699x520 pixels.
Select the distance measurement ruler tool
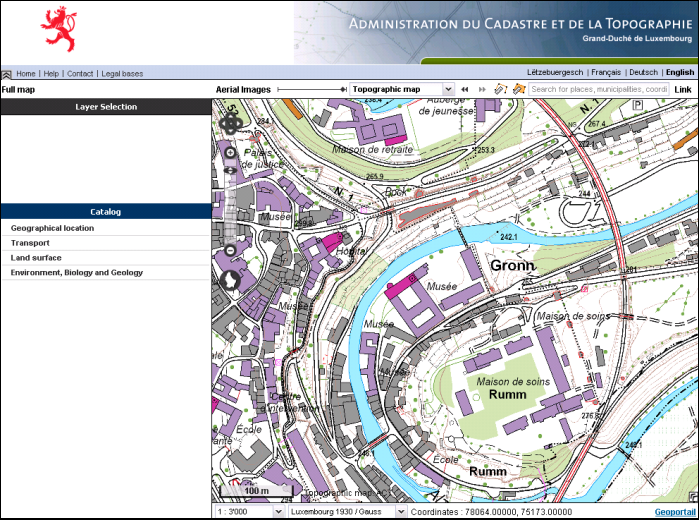click(501, 89)
